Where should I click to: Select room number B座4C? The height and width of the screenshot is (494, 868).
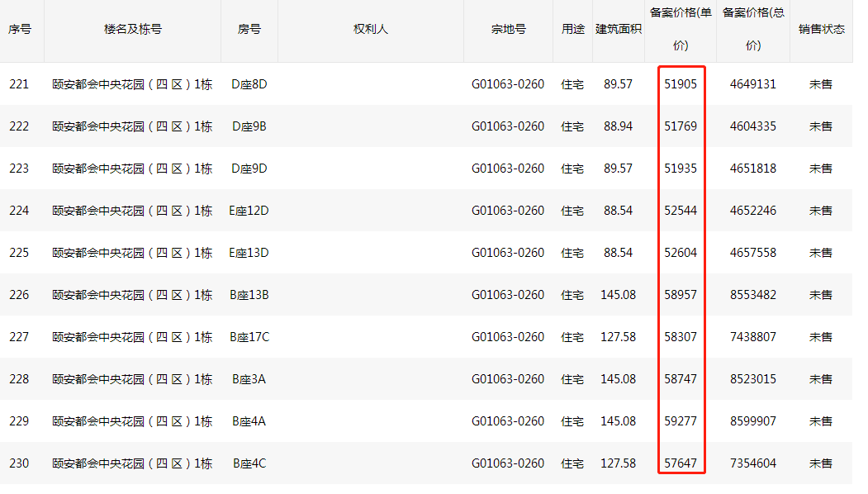249,463
